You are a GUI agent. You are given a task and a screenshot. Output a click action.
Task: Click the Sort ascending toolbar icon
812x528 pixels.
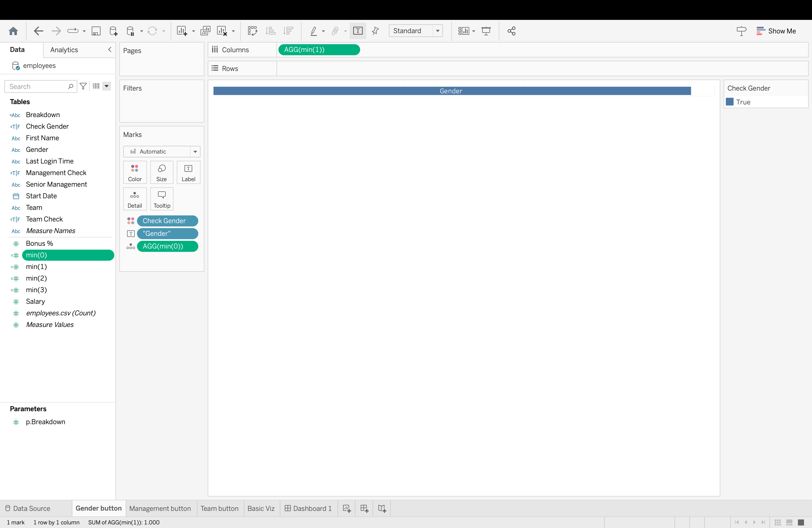271,31
